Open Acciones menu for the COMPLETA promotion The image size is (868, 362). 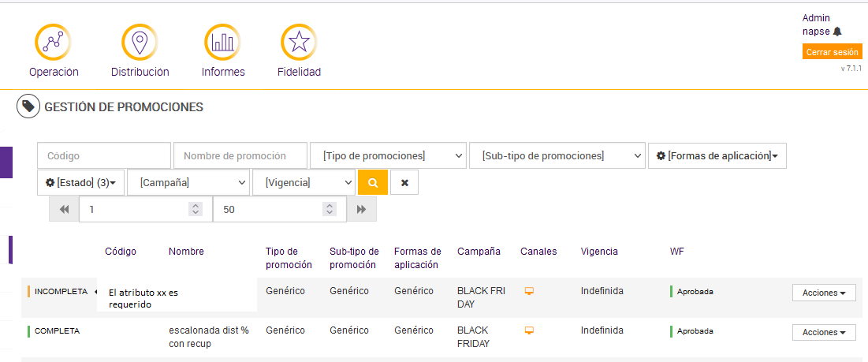(823, 332)
